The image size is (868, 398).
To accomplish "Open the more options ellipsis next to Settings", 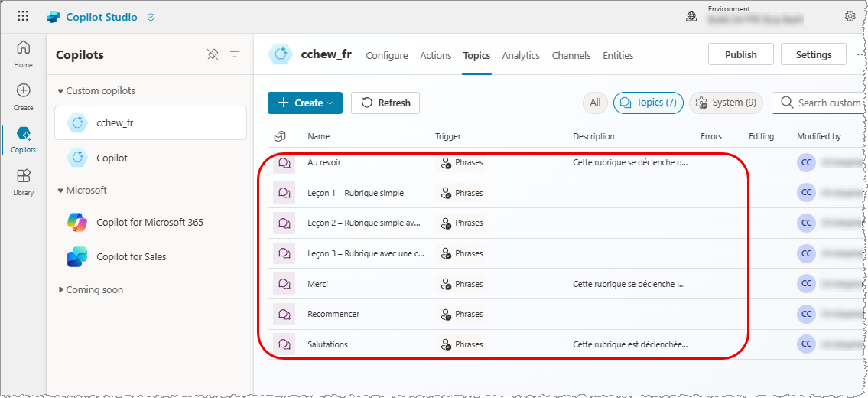I will pyautogui.click(x=860, y=54).
